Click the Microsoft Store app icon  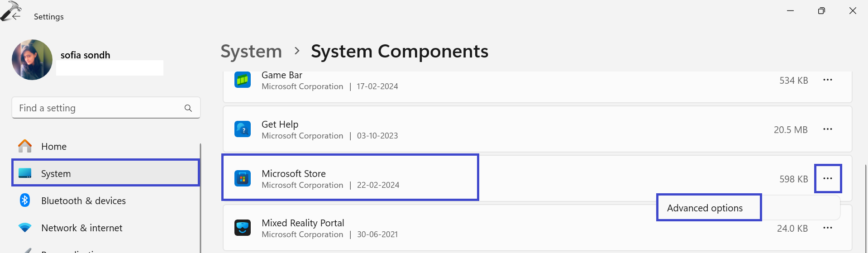(x=243, y=179)
